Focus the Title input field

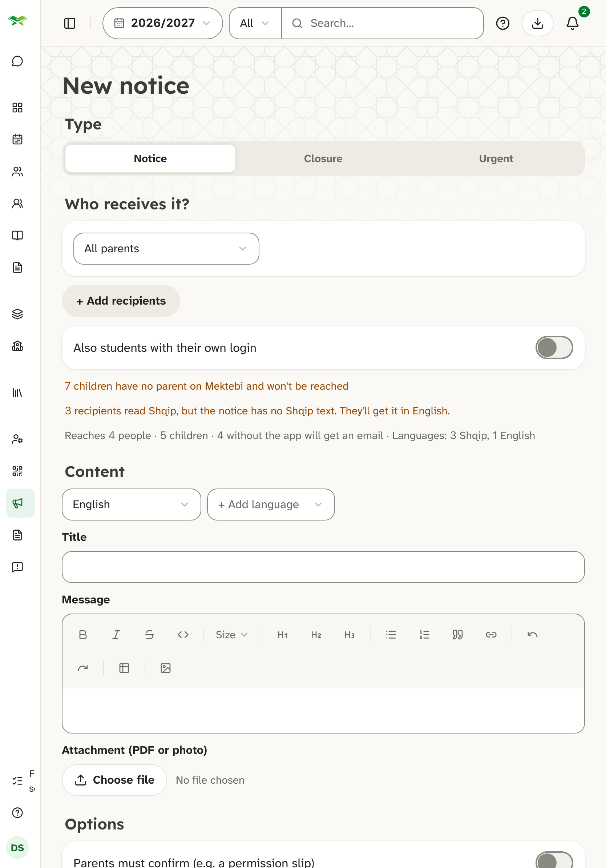(323, 567)
